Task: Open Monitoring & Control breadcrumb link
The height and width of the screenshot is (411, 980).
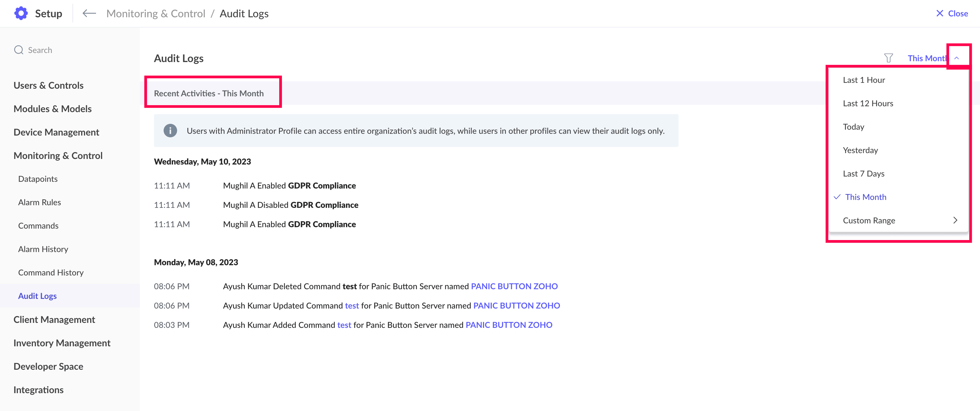Action: point(156,13)
